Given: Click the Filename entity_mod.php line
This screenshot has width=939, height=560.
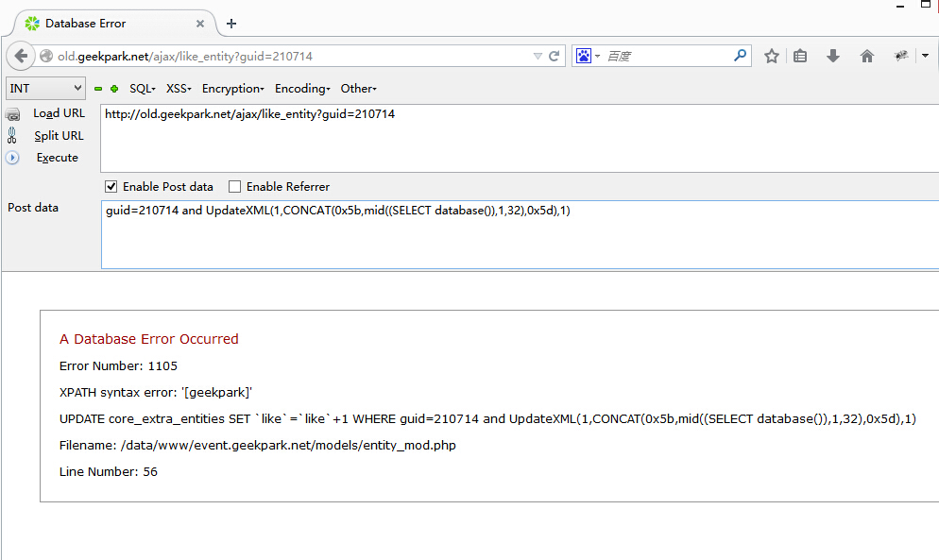Looking at the screenshot, I should pos(258,445).
